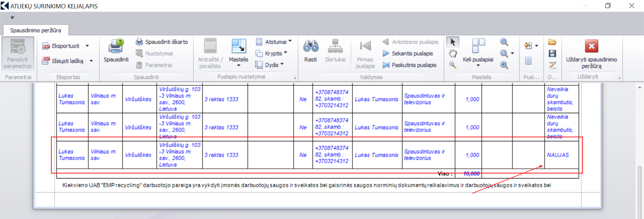
Task: Click the zoom out magnifier icon
Action: (504, 42)
